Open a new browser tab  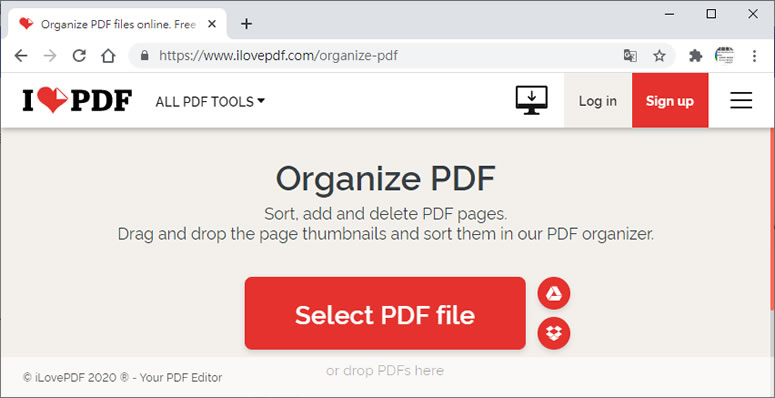pyautogui.click(x=246, y=24)
